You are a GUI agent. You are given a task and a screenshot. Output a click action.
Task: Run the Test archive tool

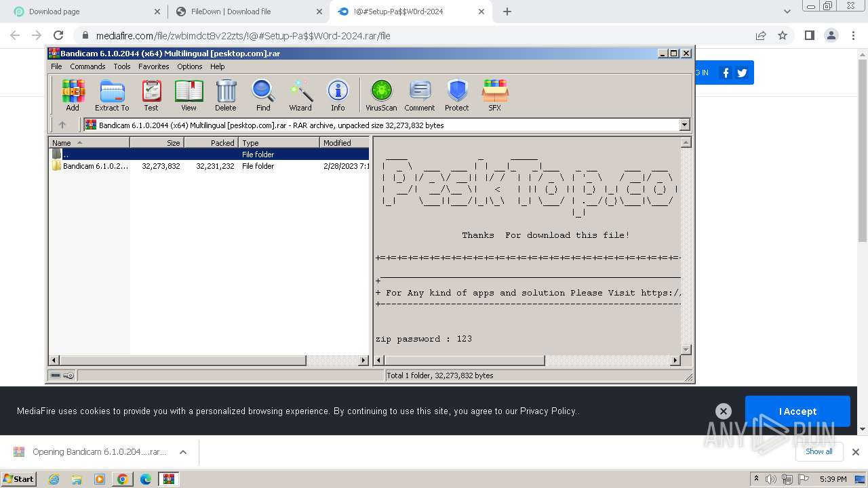point(151,95)
